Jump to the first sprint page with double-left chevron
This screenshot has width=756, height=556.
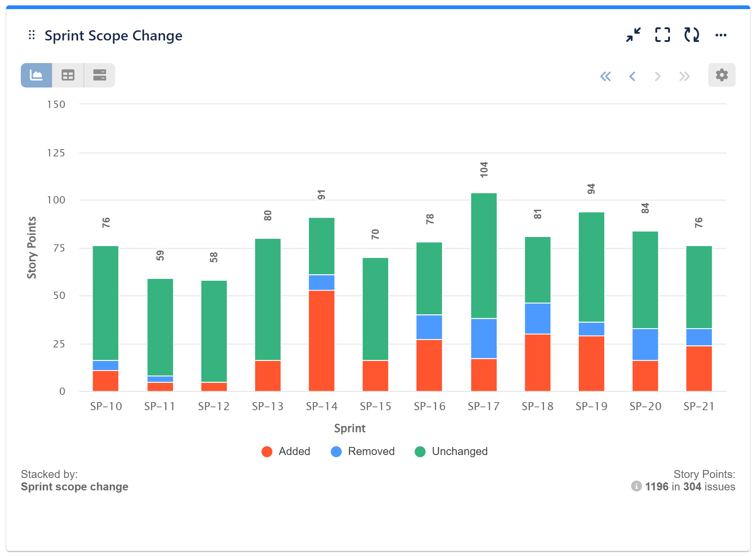(x=606, y=76)
